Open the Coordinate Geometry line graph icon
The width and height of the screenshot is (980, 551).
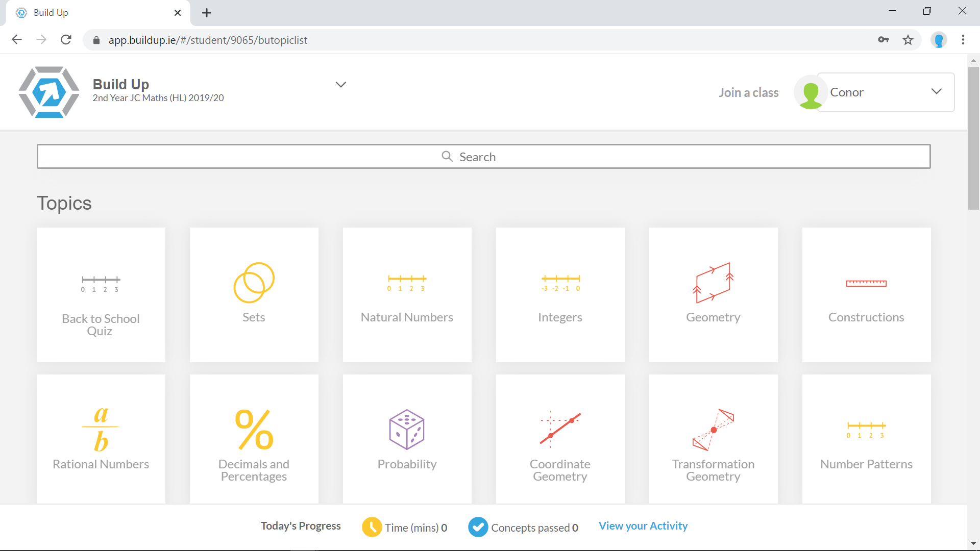[x=560, y=429]
